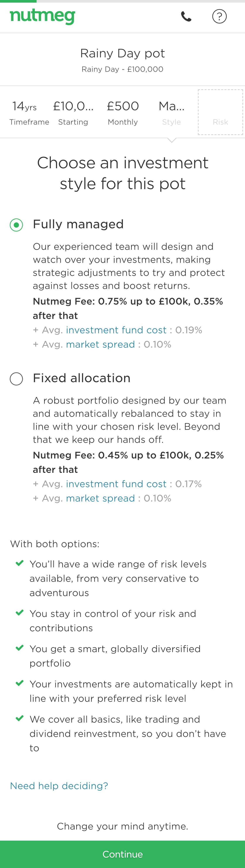Open the 14yrs Timeframe step
The image size is (245, 868).
point(29,113)
